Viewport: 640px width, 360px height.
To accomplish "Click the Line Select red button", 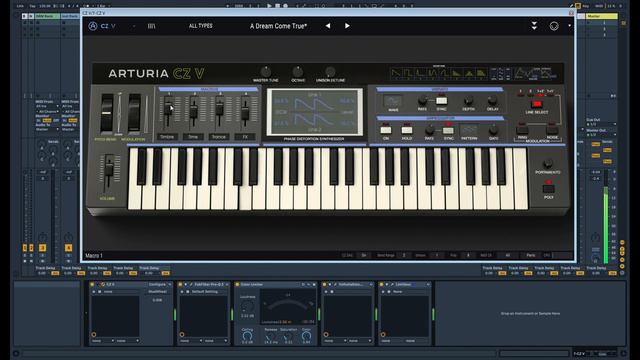I will [x=537, y=104].
